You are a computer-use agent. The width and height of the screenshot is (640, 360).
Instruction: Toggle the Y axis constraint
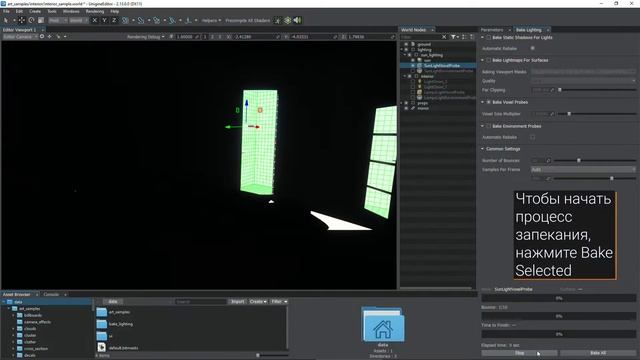pos(104,20)
